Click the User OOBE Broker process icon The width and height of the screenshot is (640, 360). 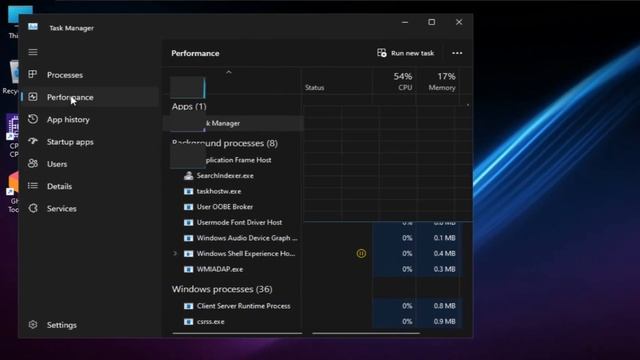pos(188,207)
